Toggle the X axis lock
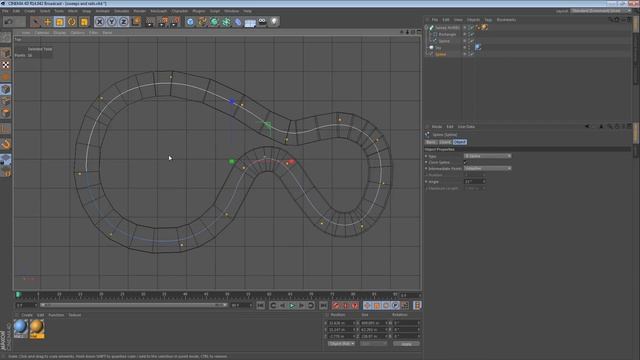The height and width of the screenshot is (360, 640). pyautogui.click(x=99, y=22)
